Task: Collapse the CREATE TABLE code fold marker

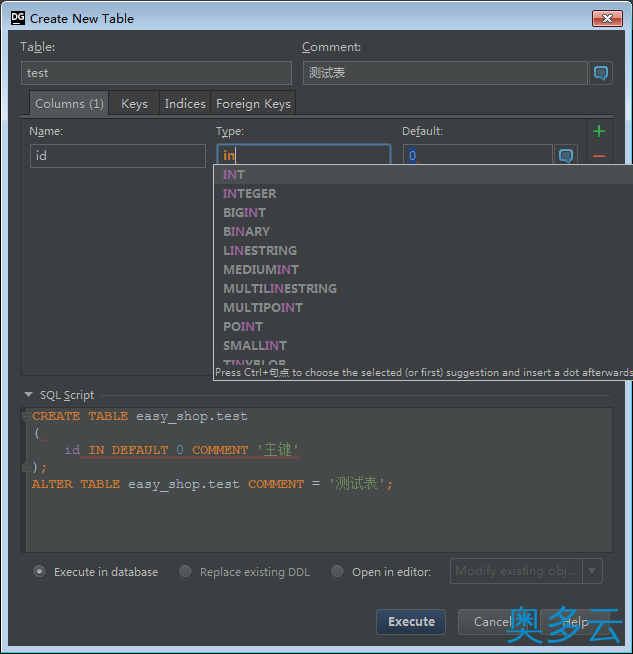Action: [26, 416]
